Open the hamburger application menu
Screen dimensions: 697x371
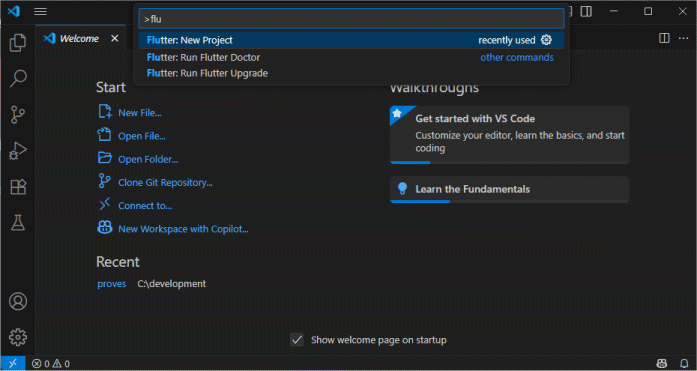pos(40,11)
